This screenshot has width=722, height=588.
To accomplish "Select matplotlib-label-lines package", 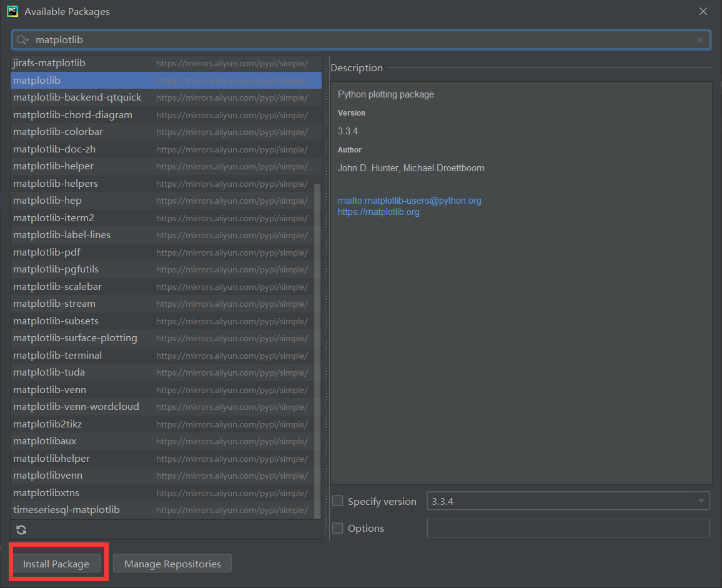I will click(x=162, y=235).
